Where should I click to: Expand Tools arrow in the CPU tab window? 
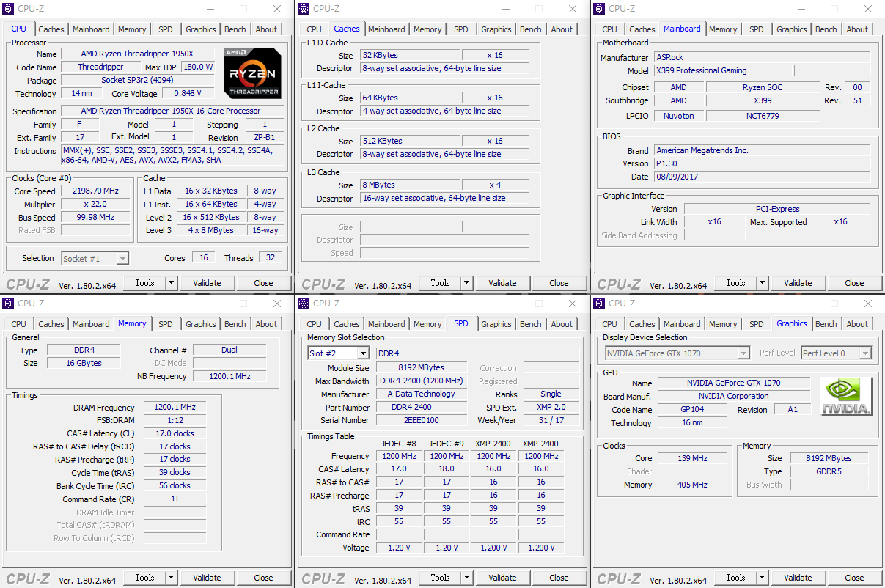point(171,283)
